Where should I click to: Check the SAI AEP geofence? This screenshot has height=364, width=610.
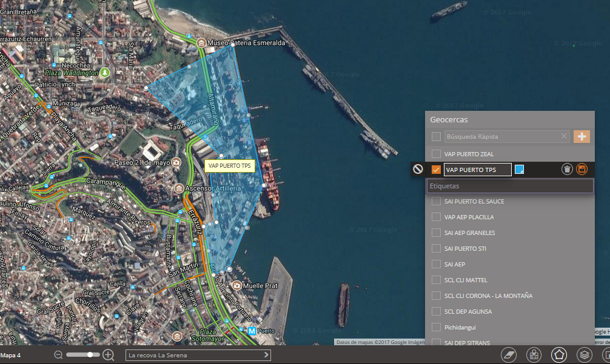[x=436, y=264]
